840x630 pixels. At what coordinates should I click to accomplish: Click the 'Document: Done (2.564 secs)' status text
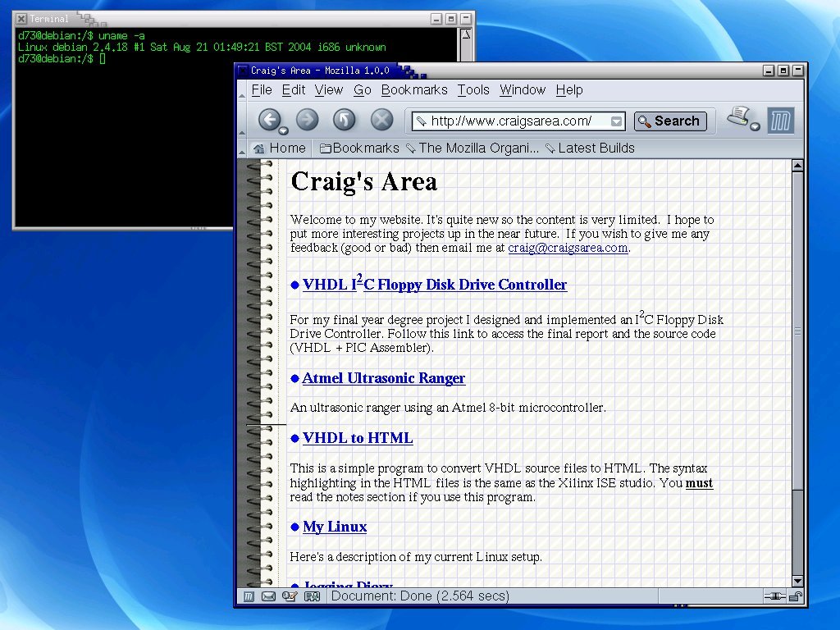coord(420,596)
